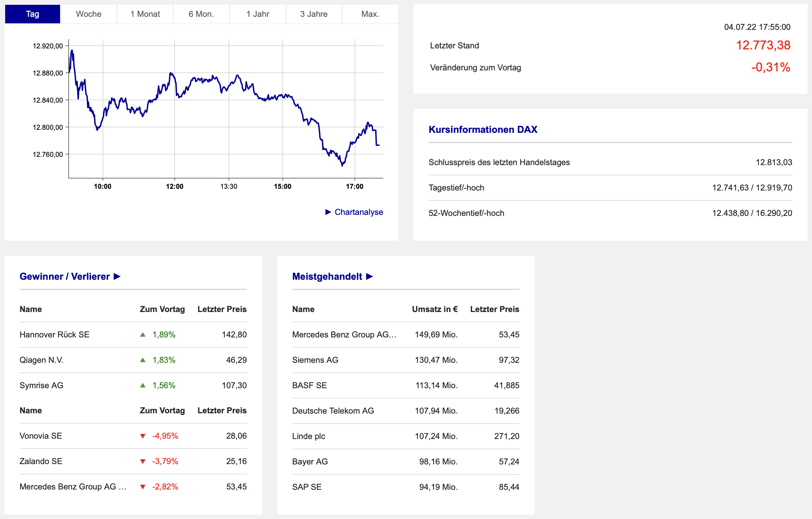Open the Max. time range tab
The height and width of the screenshot is (519, 812).
coord(370,14)
